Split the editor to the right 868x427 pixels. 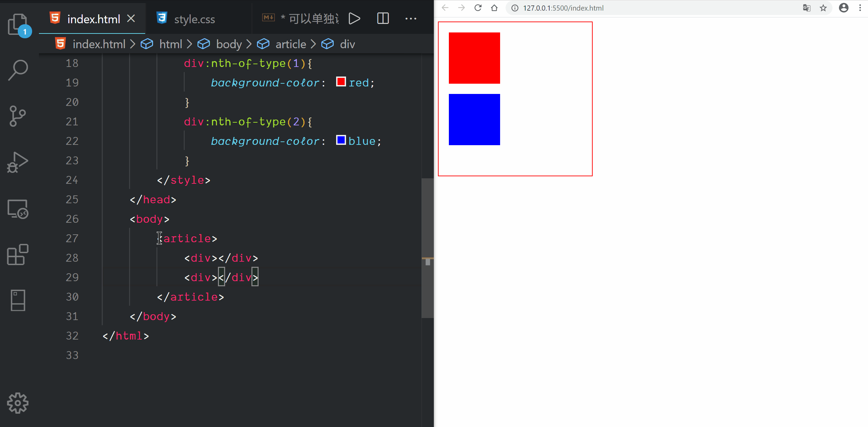[383, 18]
